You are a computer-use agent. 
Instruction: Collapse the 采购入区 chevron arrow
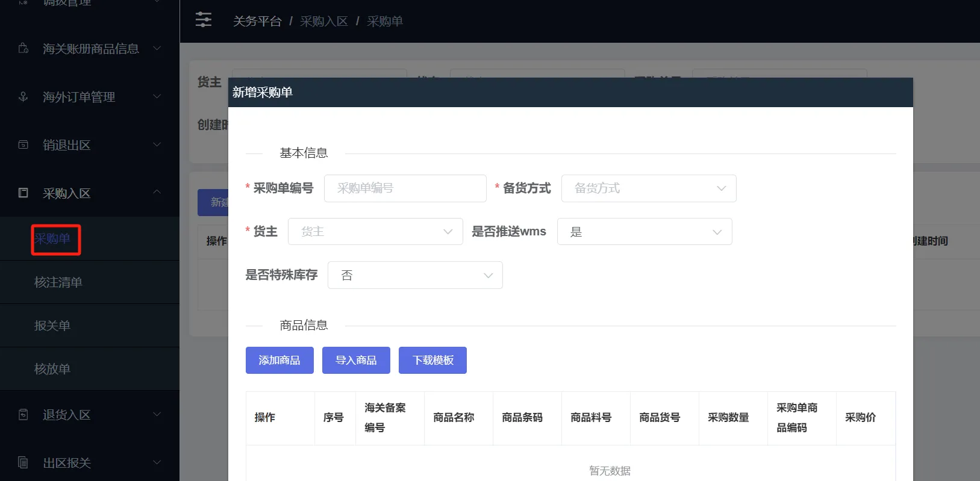click(x=157, y=192)
